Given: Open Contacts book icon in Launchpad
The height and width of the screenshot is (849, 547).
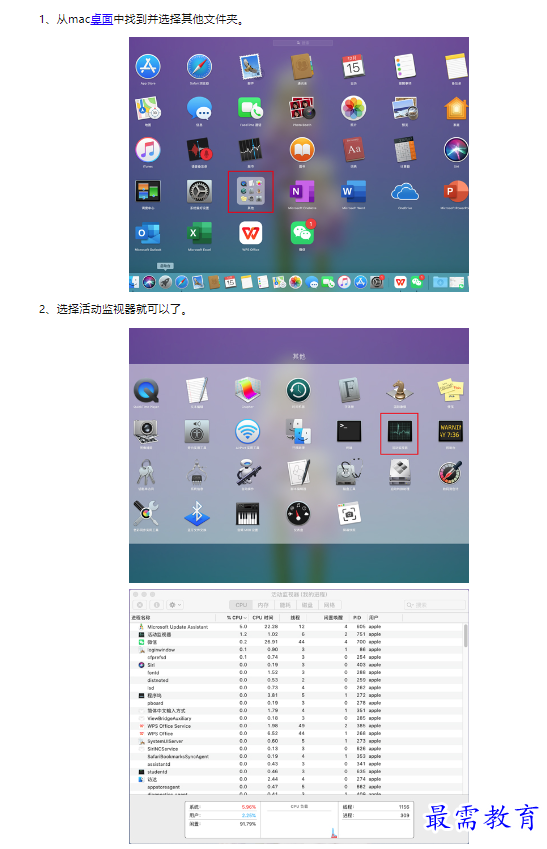Looking at the screenshot, I should 302,67.
